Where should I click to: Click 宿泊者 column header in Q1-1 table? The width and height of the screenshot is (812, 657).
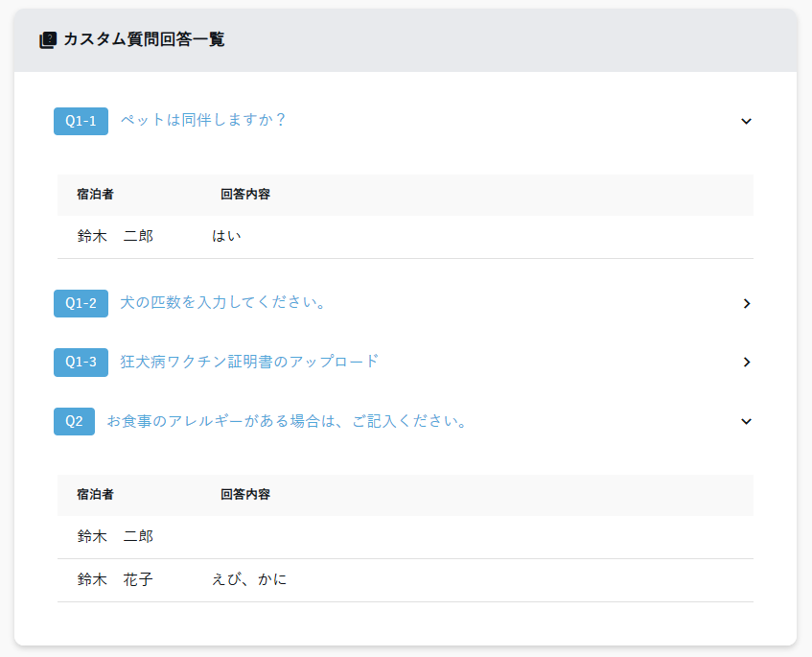tap(95, 195)
